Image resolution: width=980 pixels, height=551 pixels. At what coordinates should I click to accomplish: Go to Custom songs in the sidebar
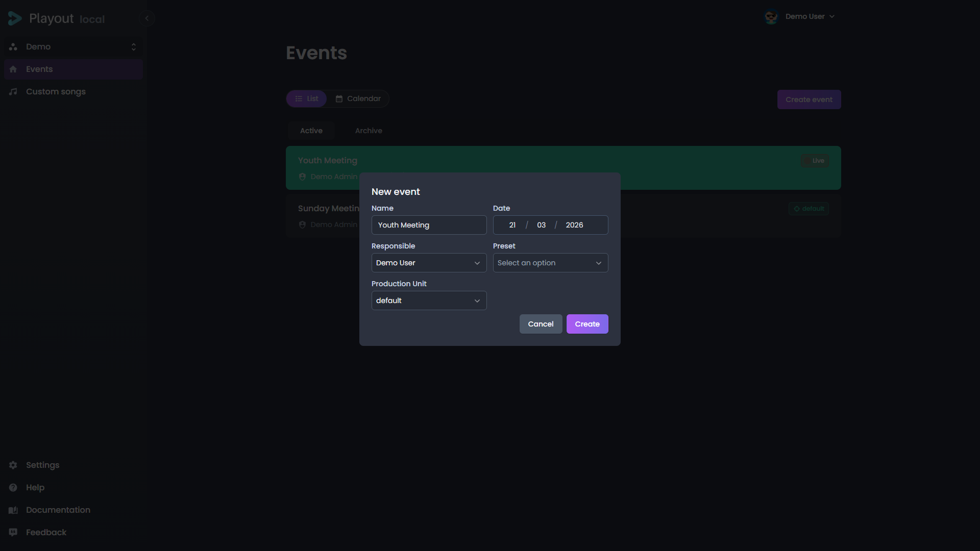(73, 92)
